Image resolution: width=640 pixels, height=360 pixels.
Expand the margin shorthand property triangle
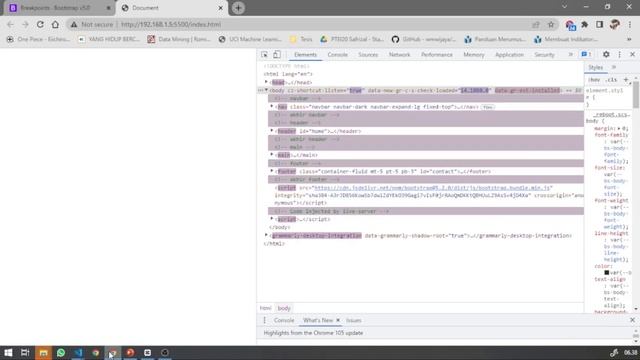click(x=619, y=129)
